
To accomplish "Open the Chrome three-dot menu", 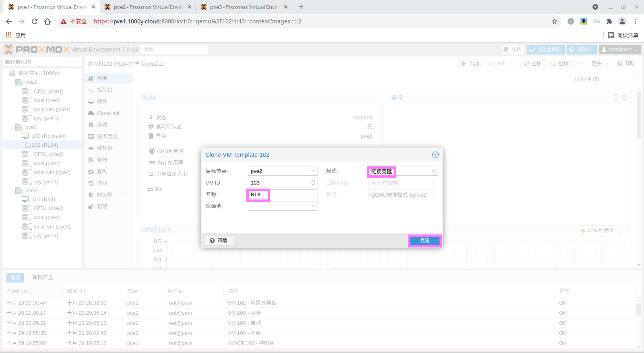I will coord(635,21).
